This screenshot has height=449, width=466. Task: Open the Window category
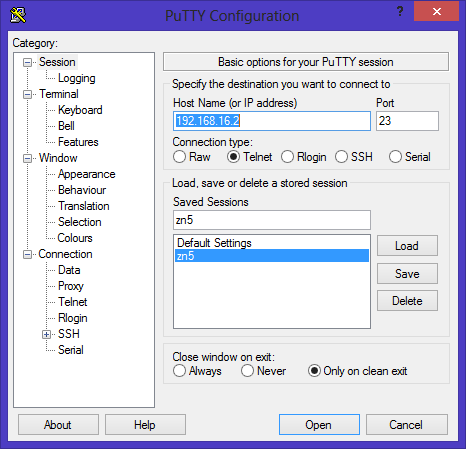pyautogui.click(x=58, y=158)
